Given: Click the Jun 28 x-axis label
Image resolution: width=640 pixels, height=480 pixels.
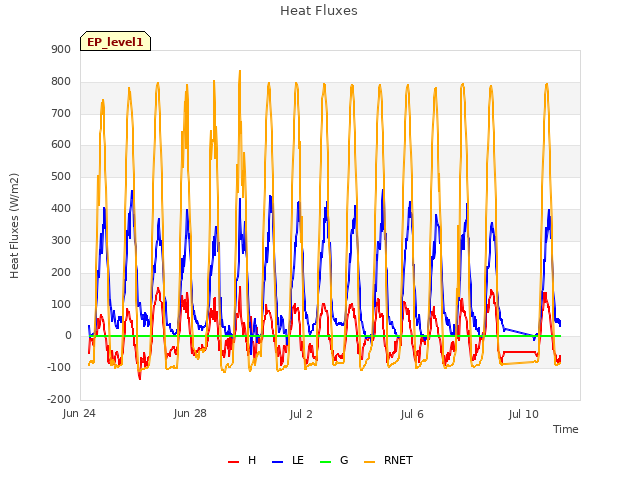Looking at the screenshot, I should tap(190, 413).
